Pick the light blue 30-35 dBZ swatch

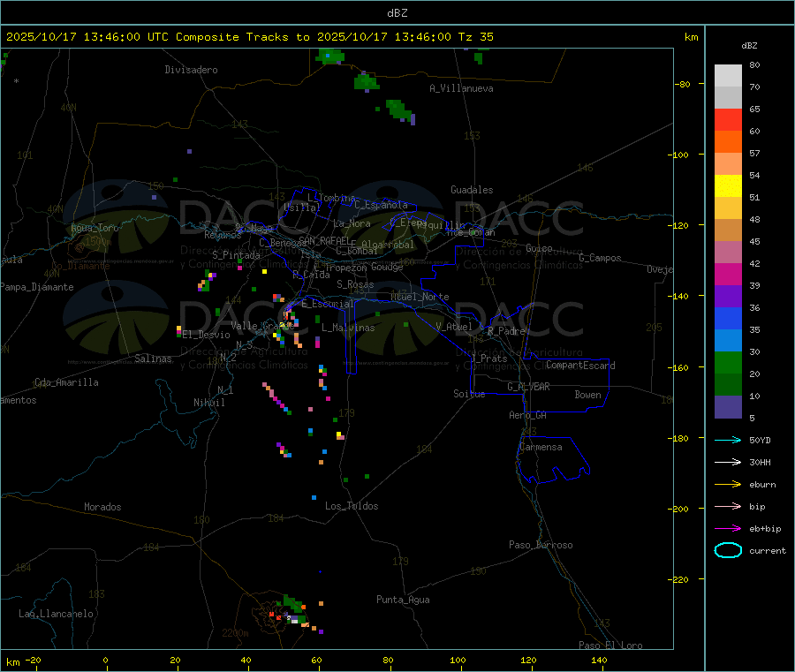pos(728,341)
